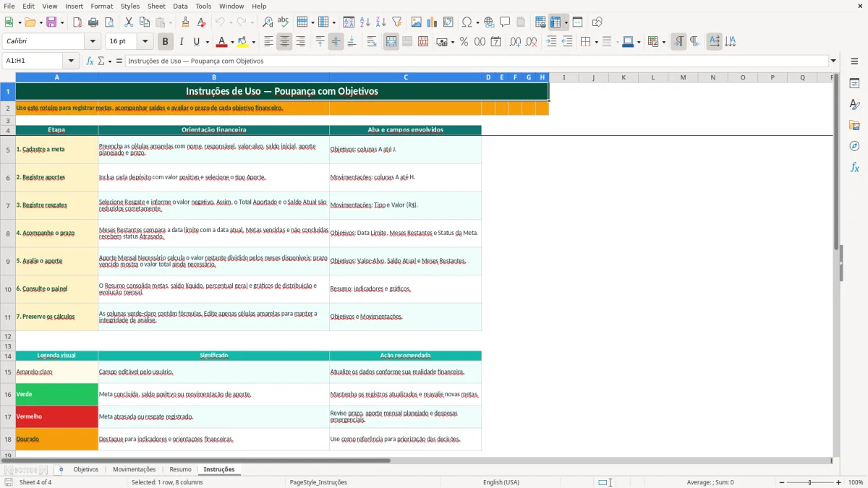This screenshot has width=868, height=488.
Task: Click the zoom slider in status bar
Action: point(809,482)
